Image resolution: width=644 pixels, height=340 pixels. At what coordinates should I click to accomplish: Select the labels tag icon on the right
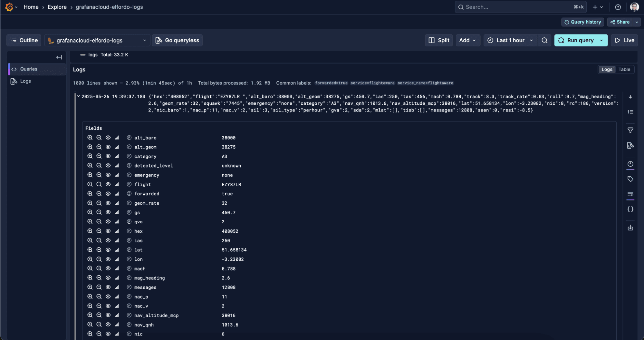[x=630, y=179]
